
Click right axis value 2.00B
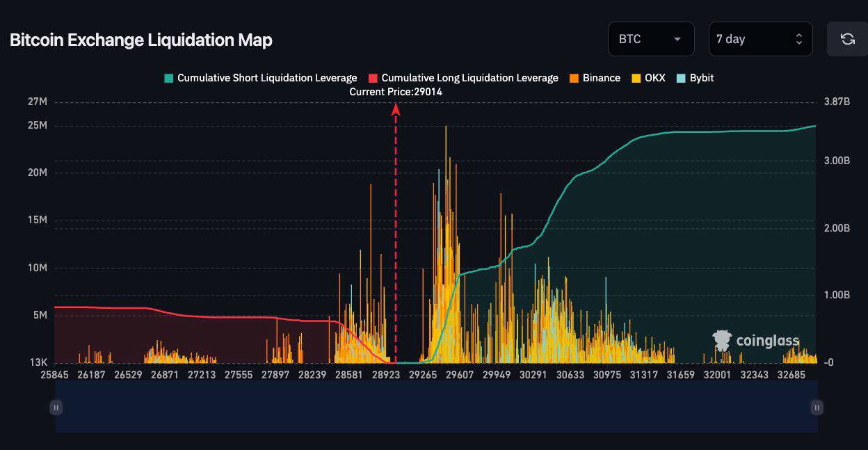837,228
